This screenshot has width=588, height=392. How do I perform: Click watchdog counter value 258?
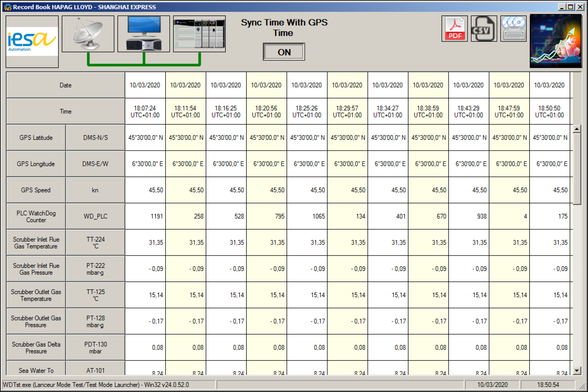186,216
